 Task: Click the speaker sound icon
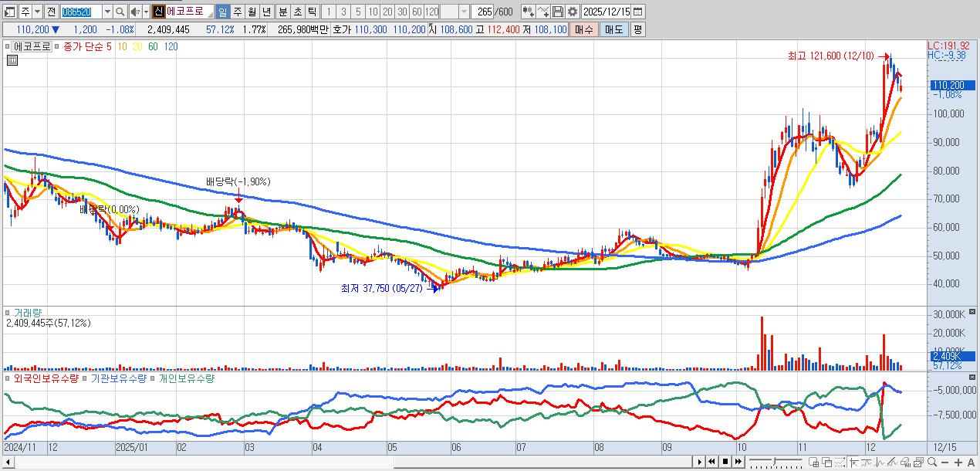coord(135,12)
